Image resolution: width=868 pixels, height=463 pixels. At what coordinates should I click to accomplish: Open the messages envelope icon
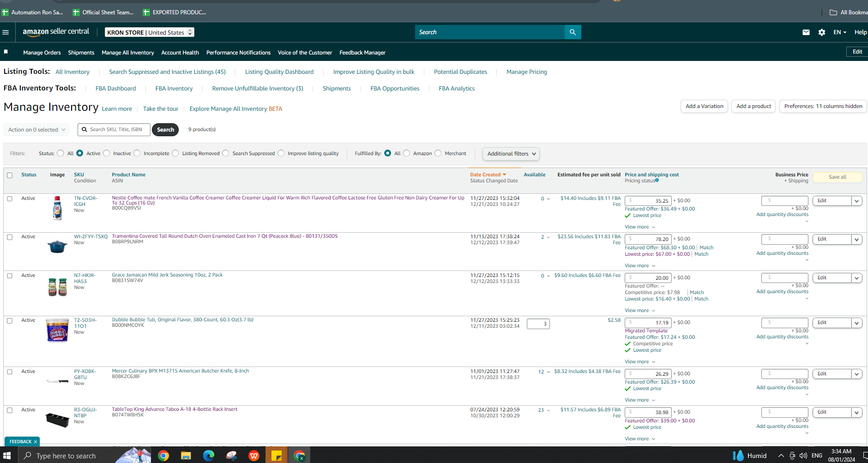806,32
